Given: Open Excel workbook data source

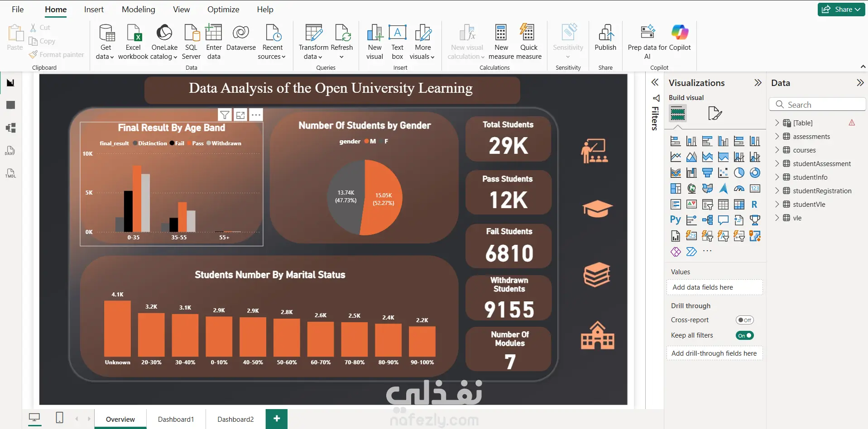Looking at the screenshot, I should click(133, 42).
